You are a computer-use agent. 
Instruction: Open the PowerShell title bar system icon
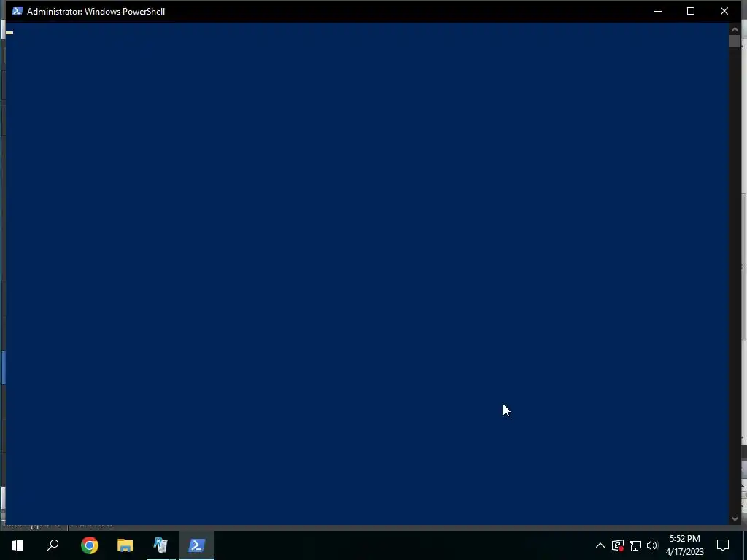tap(18, 11)
